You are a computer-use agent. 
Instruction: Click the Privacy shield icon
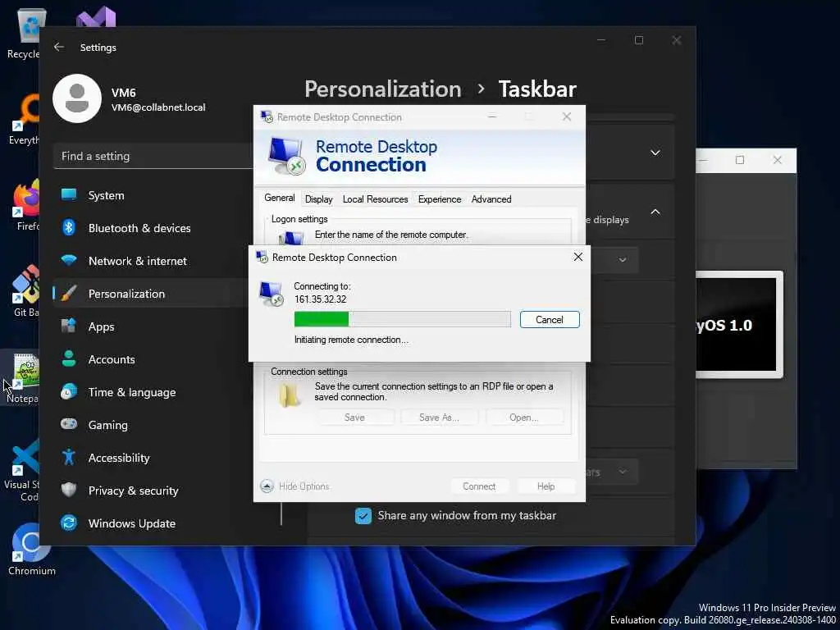point(69,490)
